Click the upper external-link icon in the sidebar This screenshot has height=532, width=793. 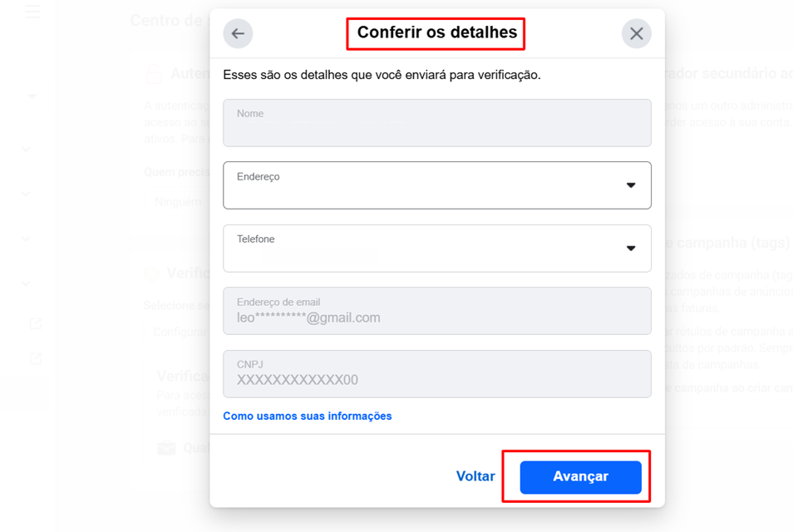[x=35, y=323]
